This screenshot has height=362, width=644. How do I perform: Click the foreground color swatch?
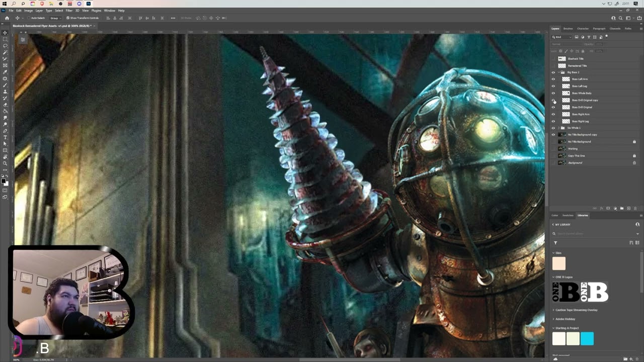click(x=4, y=180)
